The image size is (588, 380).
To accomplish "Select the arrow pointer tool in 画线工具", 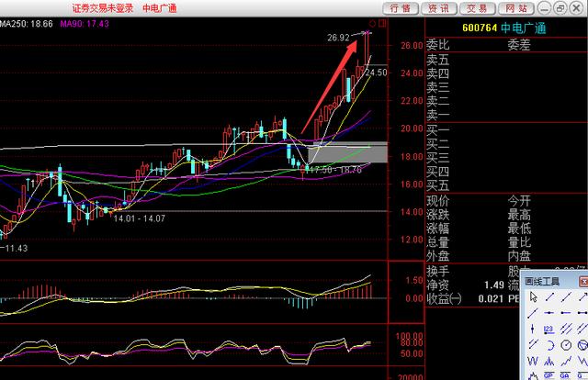I will pyautogui.click(x=533, y=297).
